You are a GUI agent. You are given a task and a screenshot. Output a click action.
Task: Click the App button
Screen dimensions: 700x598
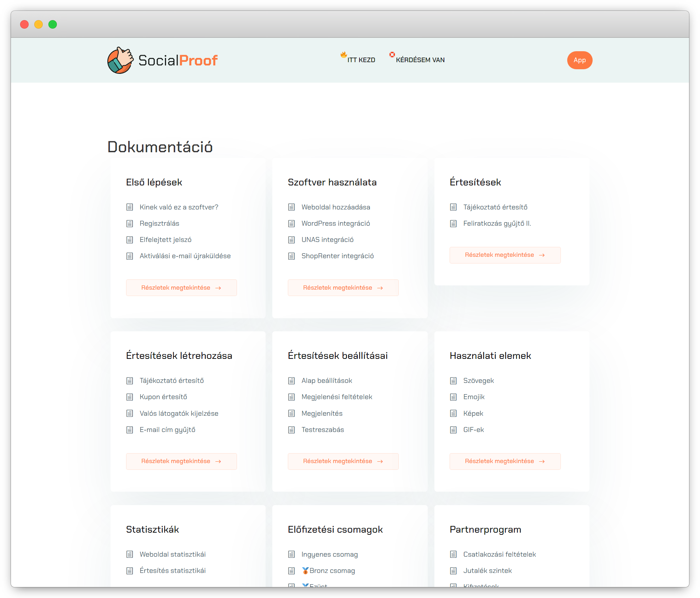tap(580, 60)
